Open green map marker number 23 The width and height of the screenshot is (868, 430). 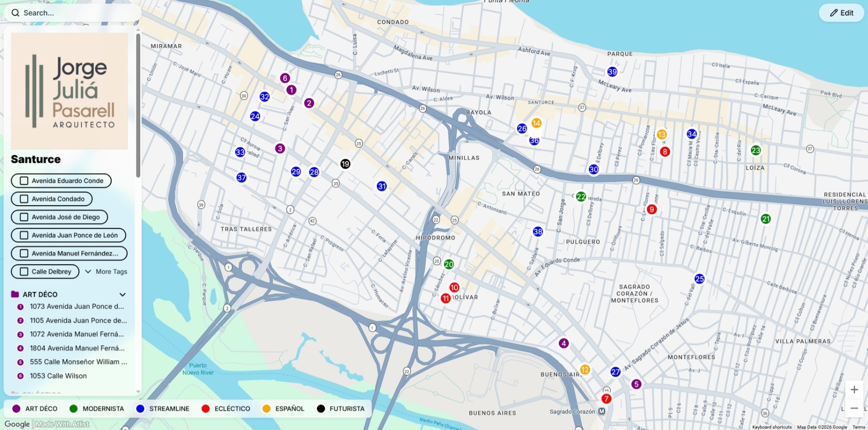coord(756,150)
